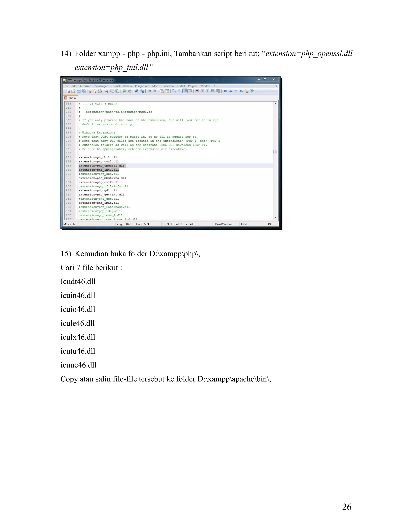Screen dimensions: 412x532
Task: Open the File menu
Action: point(67,86)
